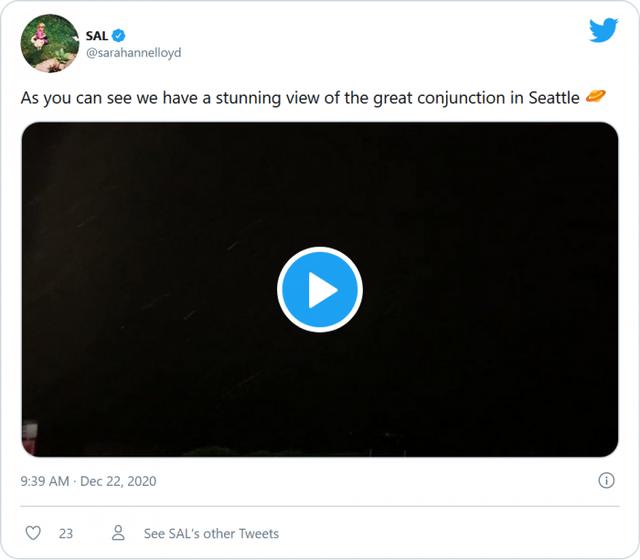This screenshot has width=640, height=560.
Task: Click the 9:39 AM time text
Action: [x=45, y=481]
